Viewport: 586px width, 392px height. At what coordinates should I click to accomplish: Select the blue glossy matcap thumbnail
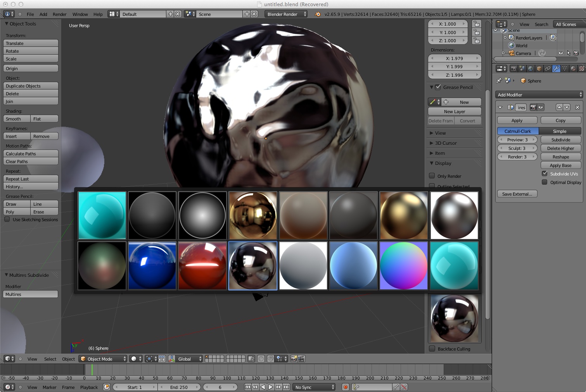pyautogui.click(x=152, y=266)
